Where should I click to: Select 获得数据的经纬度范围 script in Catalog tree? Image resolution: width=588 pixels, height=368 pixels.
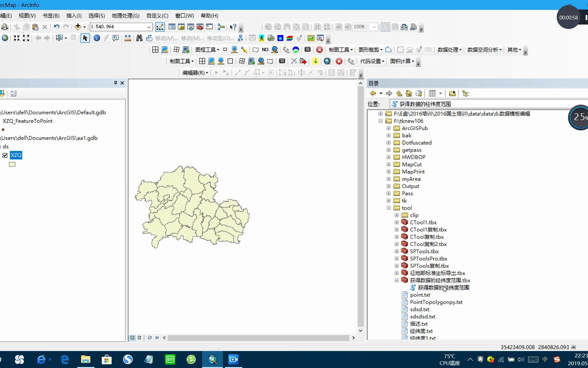click(443, 287)
